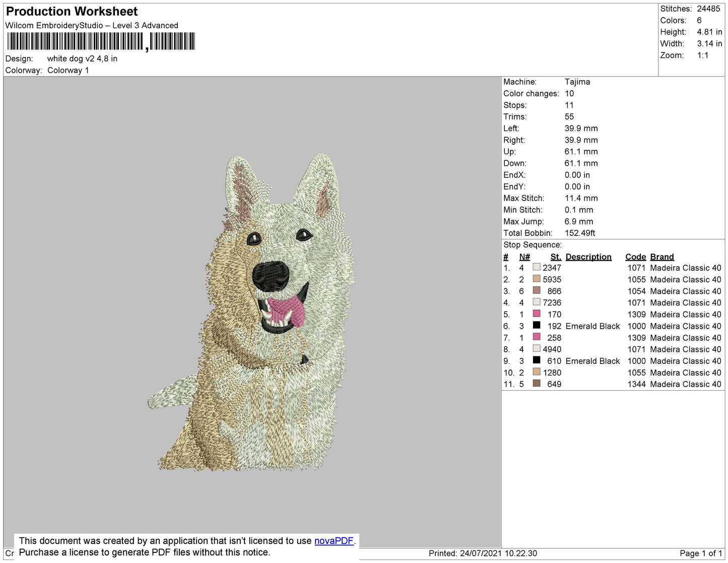Click design name 'white dog v2 4,8 in'

[82, 58]
